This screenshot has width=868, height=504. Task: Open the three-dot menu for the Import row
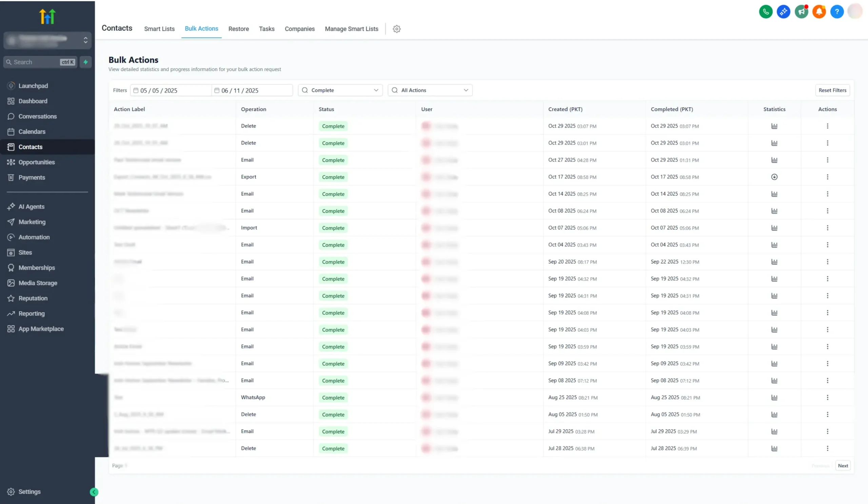coord(827,228)
